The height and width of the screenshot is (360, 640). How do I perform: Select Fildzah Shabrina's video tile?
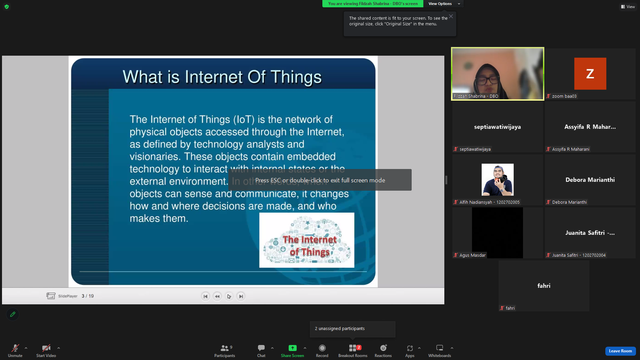[x=497, y=74]
